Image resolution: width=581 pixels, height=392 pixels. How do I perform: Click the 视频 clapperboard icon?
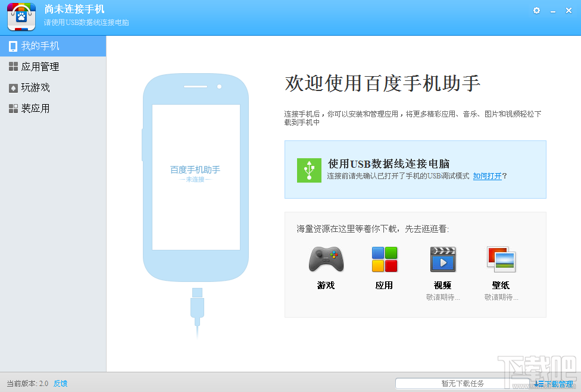[x=443, y=259]
